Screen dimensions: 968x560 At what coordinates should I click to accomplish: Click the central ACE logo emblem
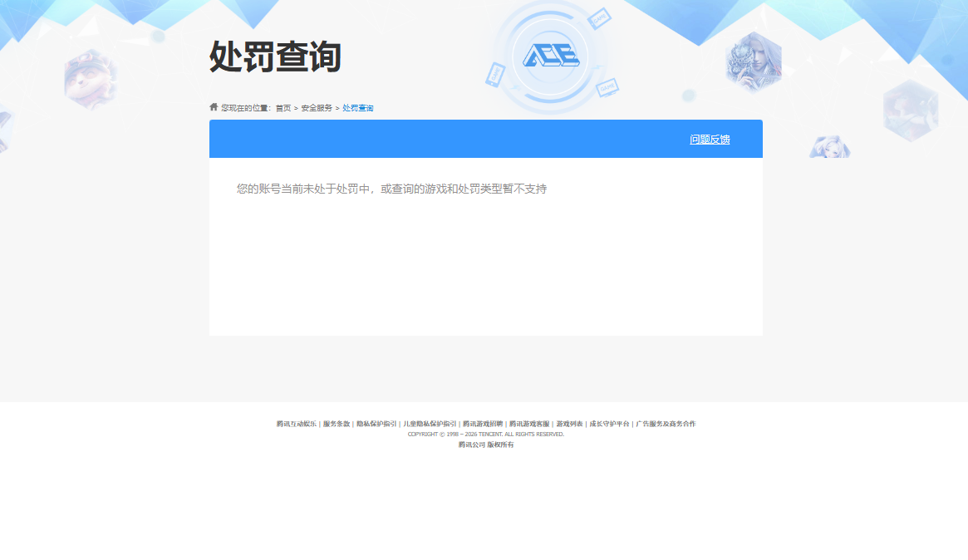tap(549, 55)
